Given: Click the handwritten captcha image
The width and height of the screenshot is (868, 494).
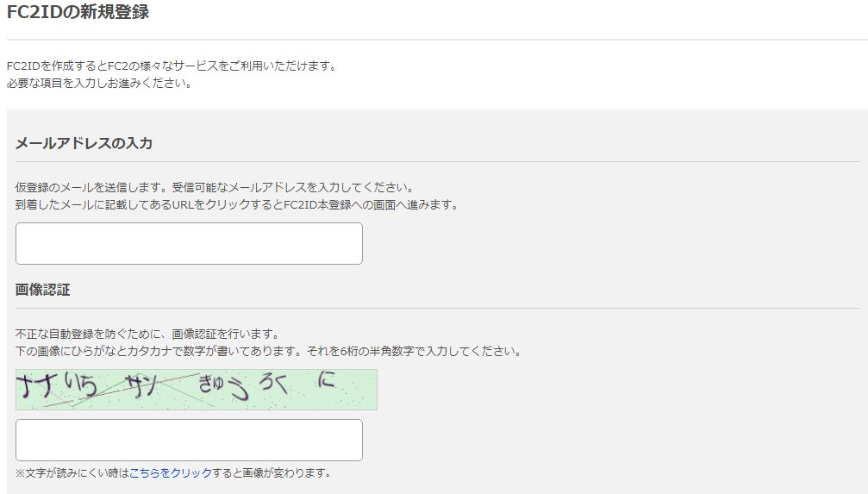Looking at the screenshot, I should point(197,390).
